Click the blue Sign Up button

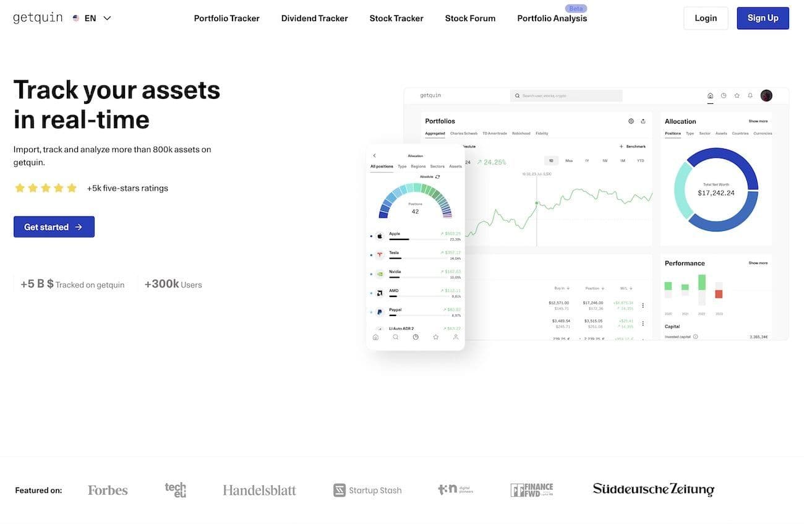763,18
